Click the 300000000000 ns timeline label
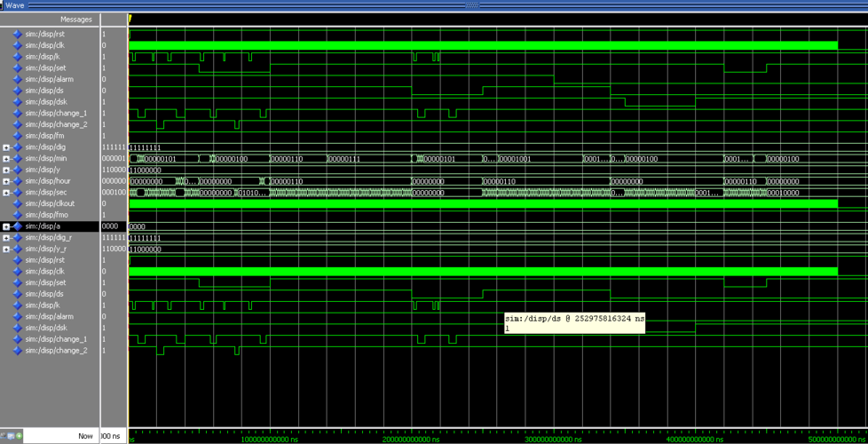This screenshot has height=444, width=868. (553, 439)
